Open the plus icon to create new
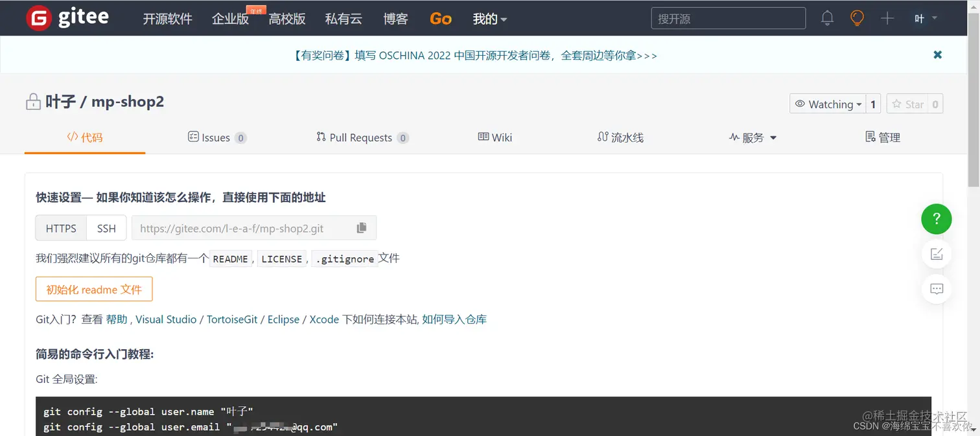 tap(887, 18)
